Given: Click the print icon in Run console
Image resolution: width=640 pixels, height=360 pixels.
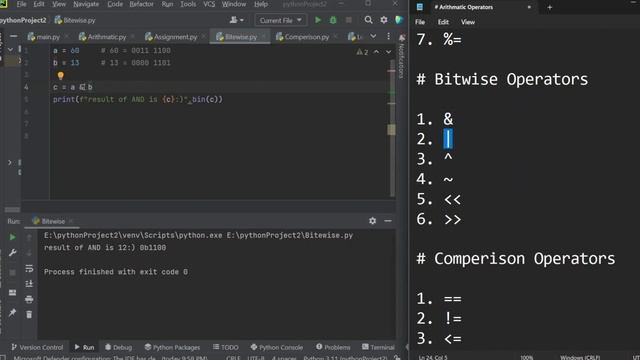Looking at the screenshot, I should [29, 299].
